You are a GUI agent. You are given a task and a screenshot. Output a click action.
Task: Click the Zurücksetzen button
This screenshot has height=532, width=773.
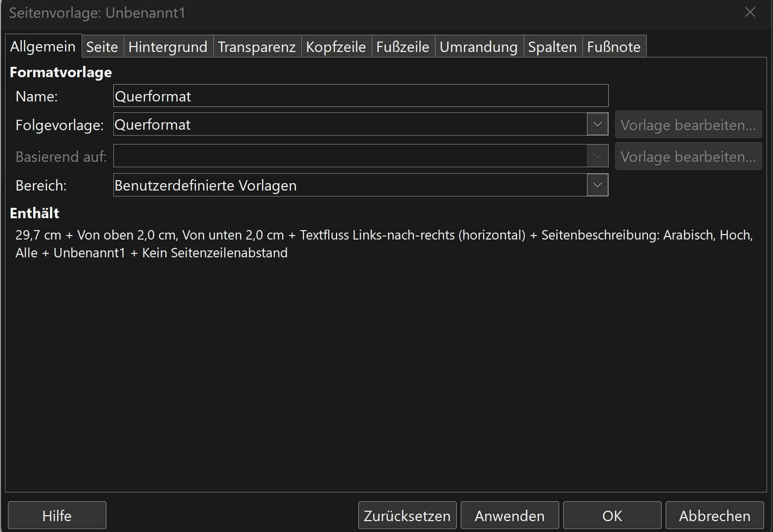(x=407, y=515)
